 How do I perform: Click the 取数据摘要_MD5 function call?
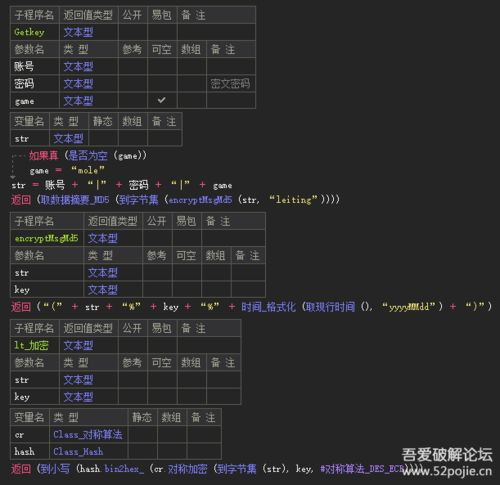[75, 200]
